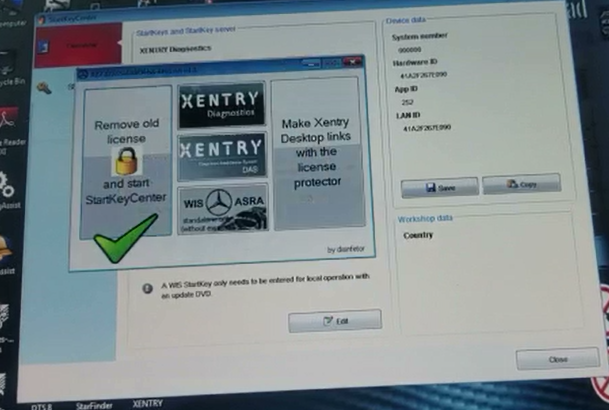Click the XENTRY Diagnostics label
This screenshot has height=410, width=609.
tap(175, 49)
